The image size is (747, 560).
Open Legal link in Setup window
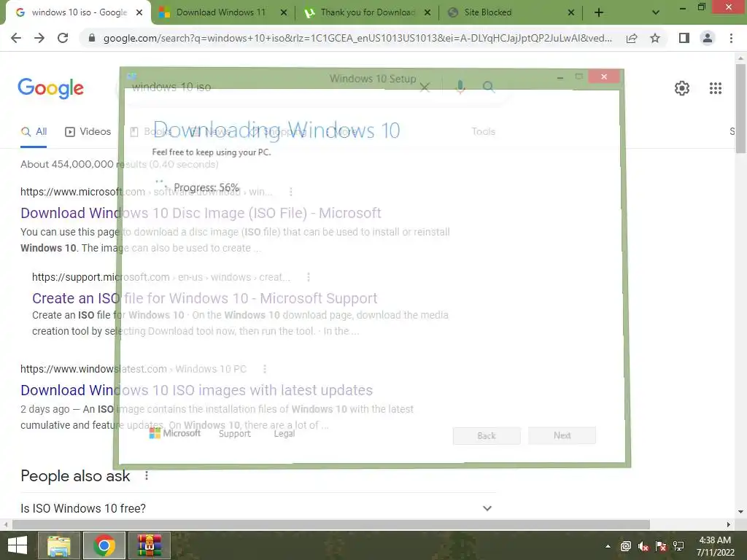click(285, 433)
